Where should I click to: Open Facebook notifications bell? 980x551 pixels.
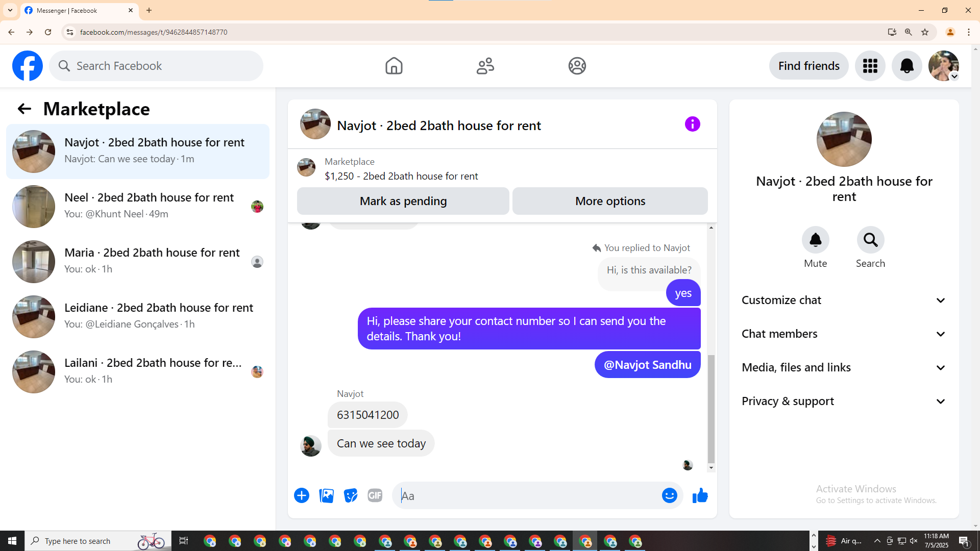(x=906, y=66)
